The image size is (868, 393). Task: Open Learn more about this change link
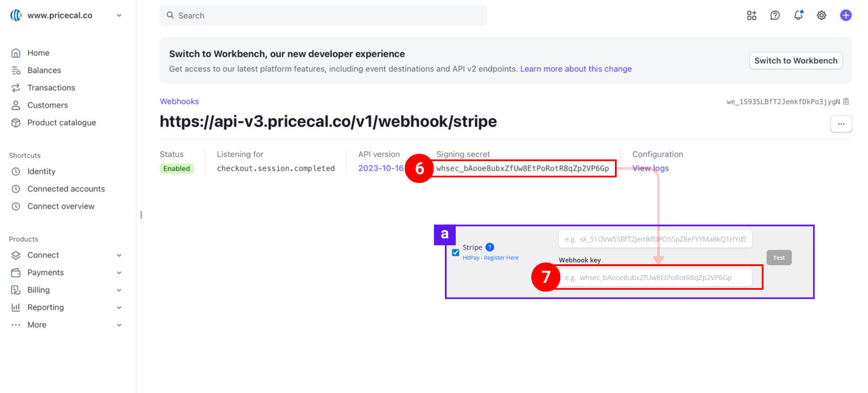576,69
